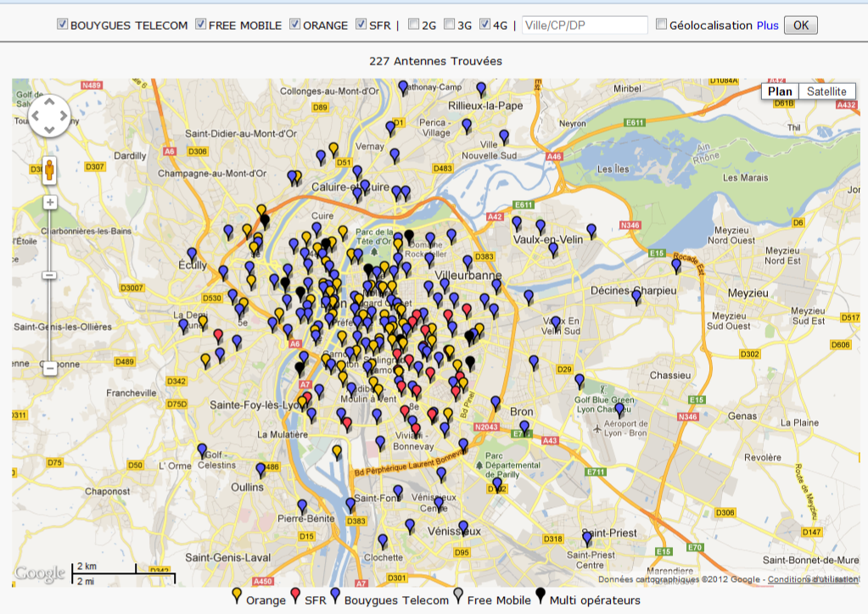868x614 pixels.
Task: Open black multi-operator marker at Parc Tête d'Or
Action: point(409,237)
